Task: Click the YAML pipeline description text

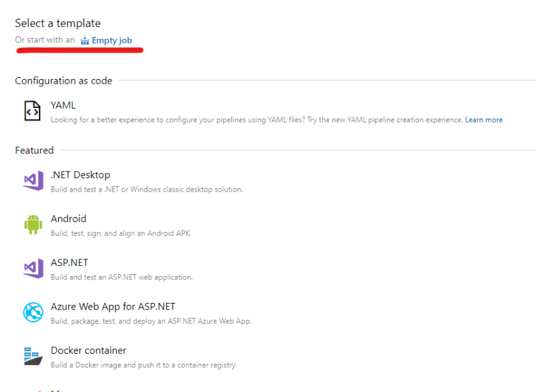Action: [257, 120]
